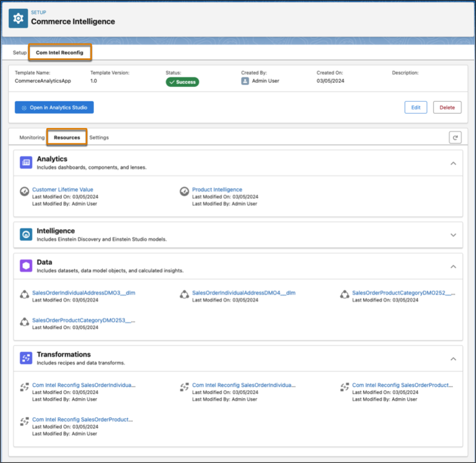Click the Success status badge
476x463 pixels.
coord(182,82)
